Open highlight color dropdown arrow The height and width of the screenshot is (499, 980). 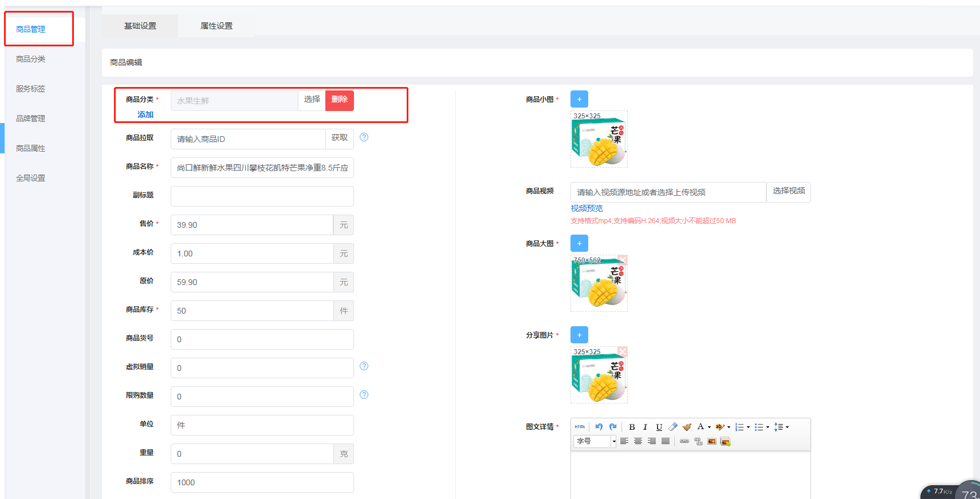point(729,427)
